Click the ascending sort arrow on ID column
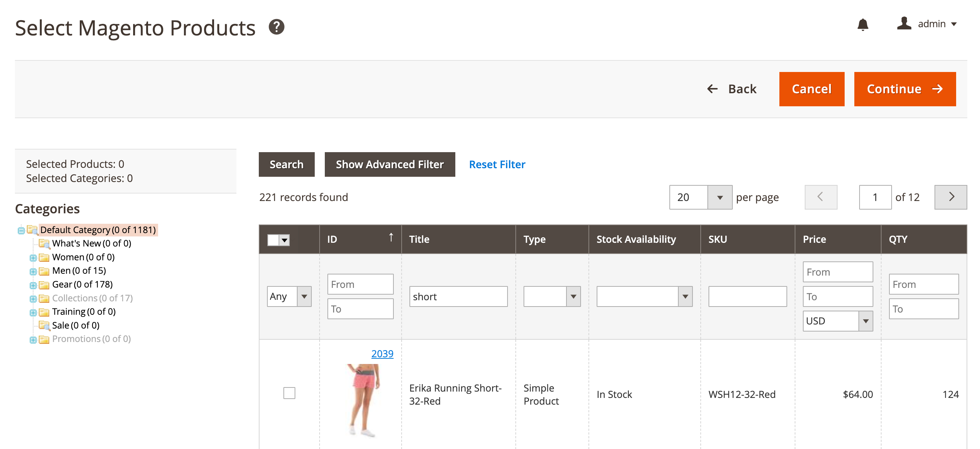The width and height of the screenshot is (980, 449). coord(391,237)
